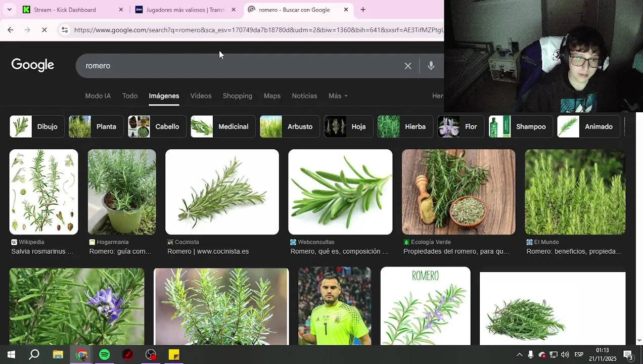
Task: Open rosemary with purple flower image
Action: point(77,306)
